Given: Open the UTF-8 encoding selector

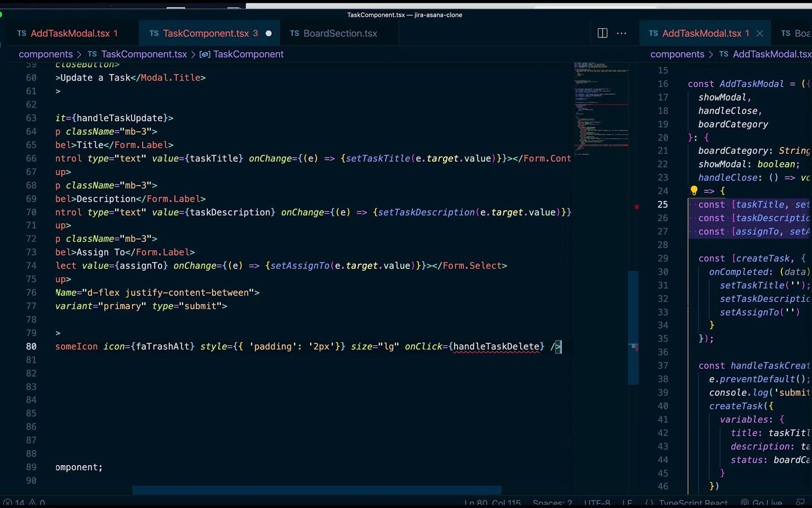Looking at the screenshot, I should point(596,502).
